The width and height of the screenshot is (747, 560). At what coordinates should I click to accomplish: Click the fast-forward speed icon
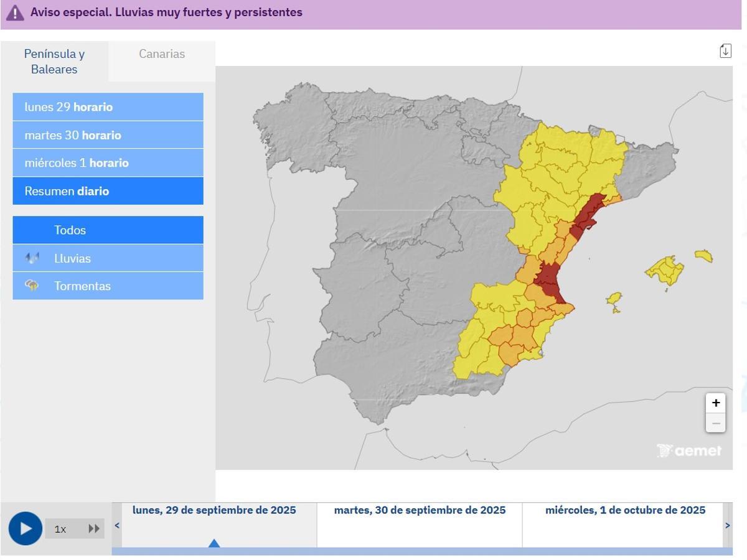(x=94, y=528)
